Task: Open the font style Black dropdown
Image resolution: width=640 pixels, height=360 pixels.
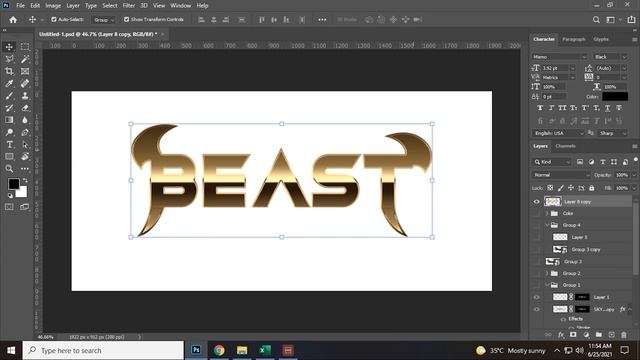Action: coord(610,57)
